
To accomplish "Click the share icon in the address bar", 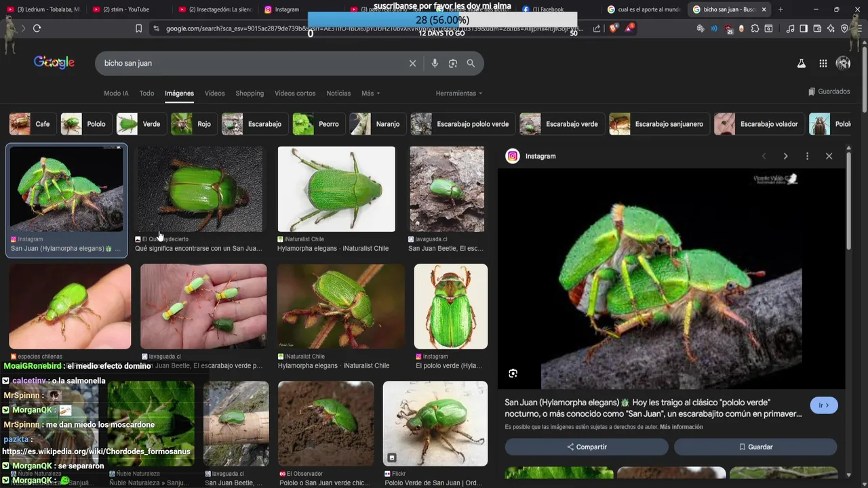I will 597,28.
